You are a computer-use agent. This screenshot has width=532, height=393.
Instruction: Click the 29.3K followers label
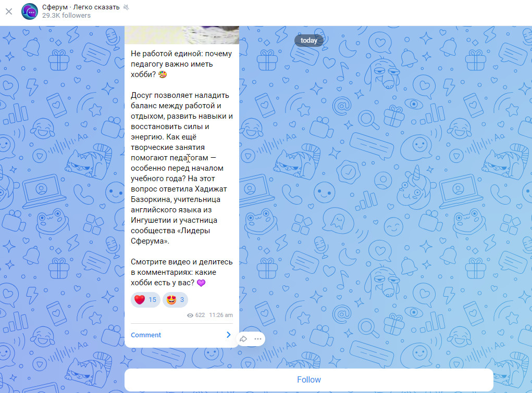67,16
